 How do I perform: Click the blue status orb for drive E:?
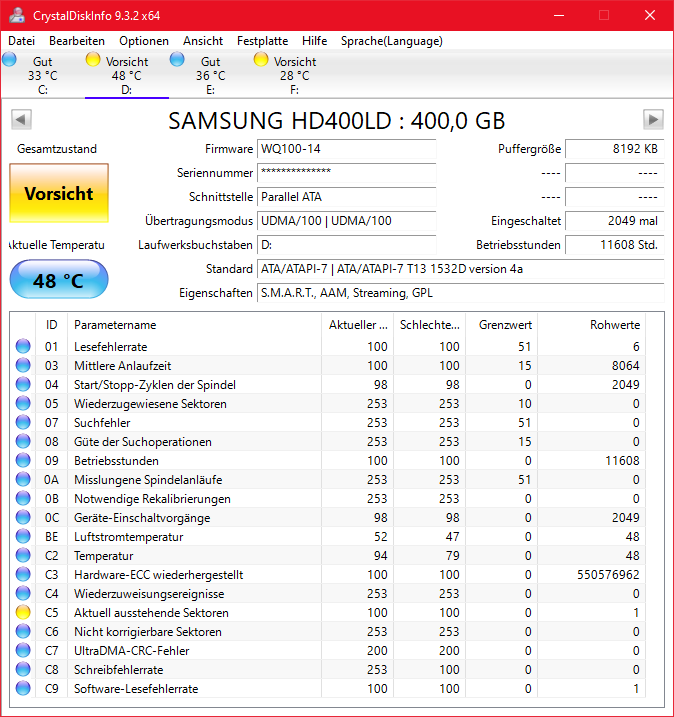coord(178,60)
